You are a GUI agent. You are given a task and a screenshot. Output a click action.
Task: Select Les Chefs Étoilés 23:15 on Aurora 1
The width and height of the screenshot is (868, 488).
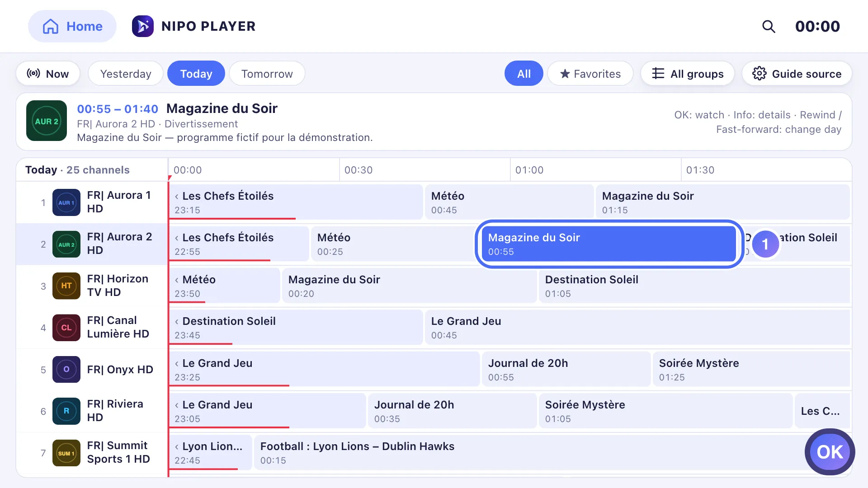[x=296, y=202]
